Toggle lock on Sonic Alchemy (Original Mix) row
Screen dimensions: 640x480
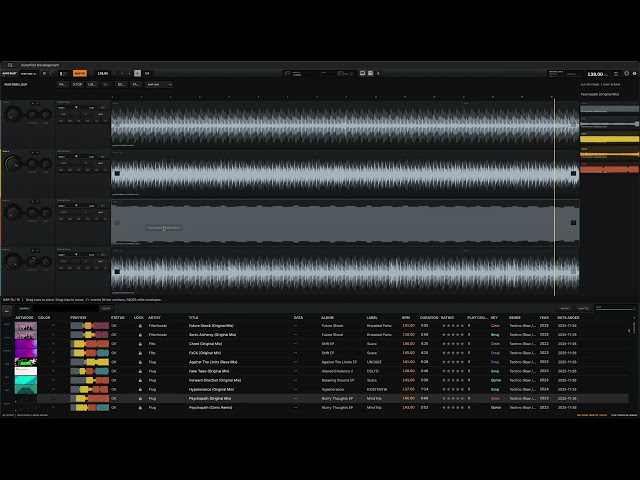coord(140,335)
